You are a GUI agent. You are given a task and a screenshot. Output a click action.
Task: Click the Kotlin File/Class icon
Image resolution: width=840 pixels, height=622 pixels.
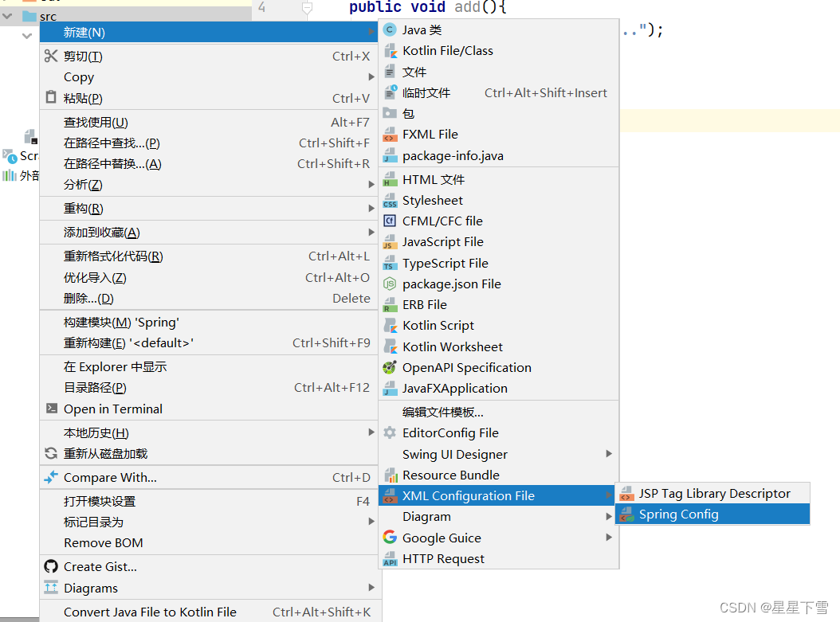point(390,51)
